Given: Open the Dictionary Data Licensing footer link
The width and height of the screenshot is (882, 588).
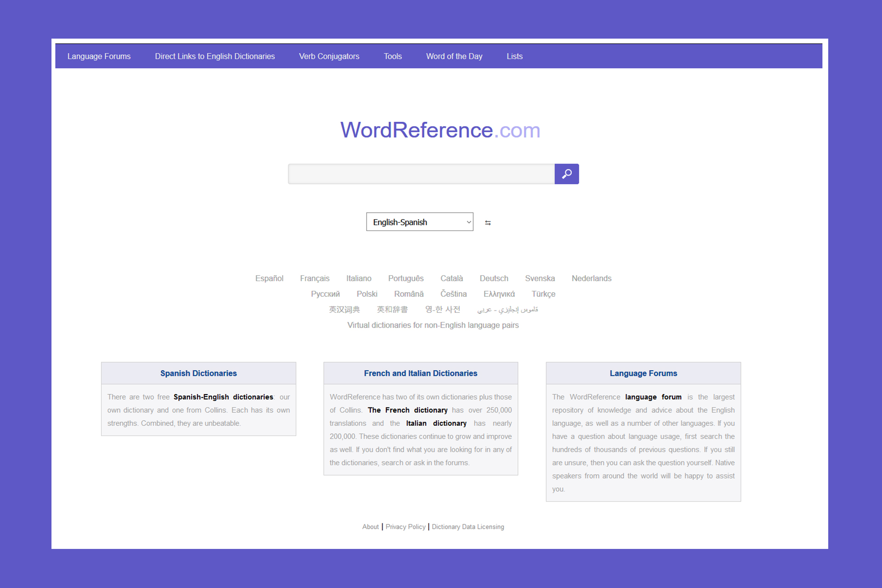Looking at the screenshot, I should tap(468, 527).
